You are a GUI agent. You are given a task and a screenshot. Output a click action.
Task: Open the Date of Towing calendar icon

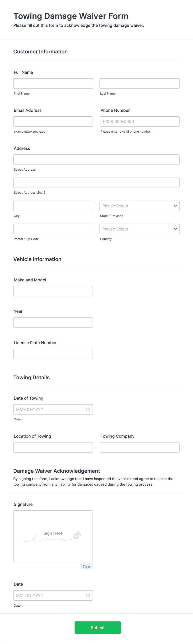(x=88, y=409)
